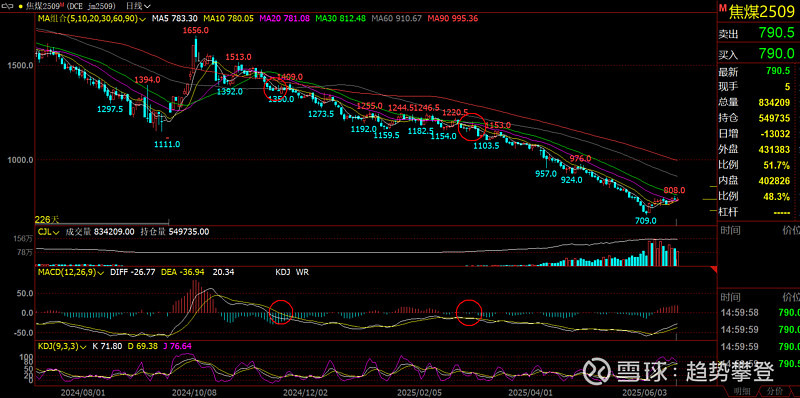The width and height of the screenshot is (800, 398).
Task: Click the 持仓量 549735.00 readout
Action: (x=174, y=232)
